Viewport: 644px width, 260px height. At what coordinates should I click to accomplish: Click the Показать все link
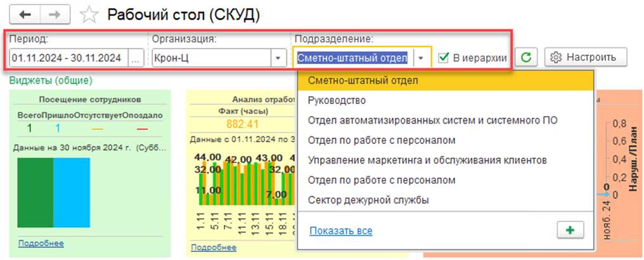click(x=340, y=231)
